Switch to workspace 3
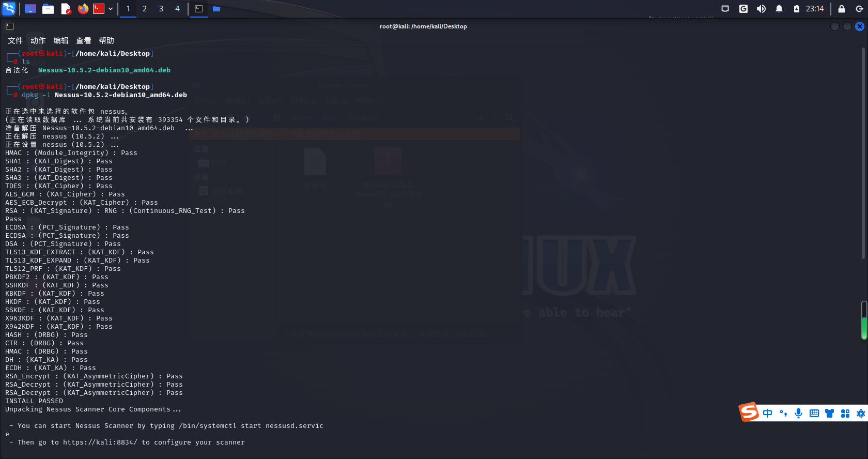Viewport: 868px width, 459px height. [x=161, y=9]
